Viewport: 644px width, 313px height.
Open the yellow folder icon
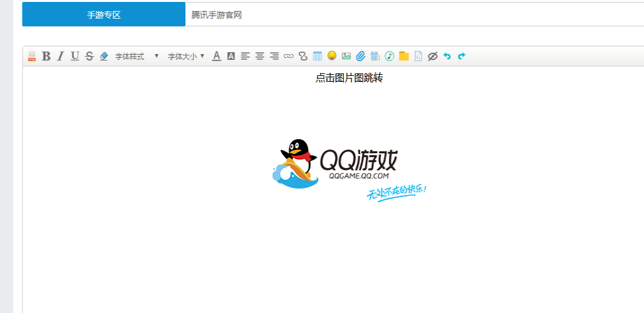pyautogui.click(x=404, y=56)
